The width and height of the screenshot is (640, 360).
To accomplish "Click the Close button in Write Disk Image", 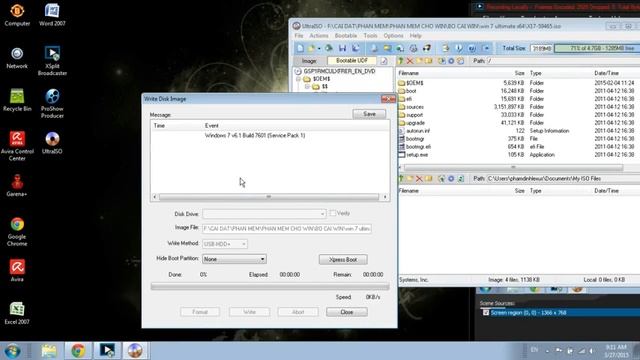I will tap(347, 312).
